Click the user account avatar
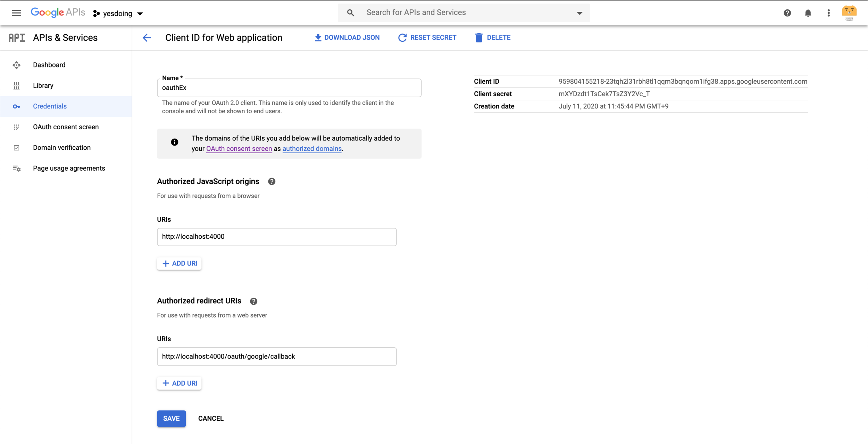This screenshot has width=868, height=444. point(849,13)
